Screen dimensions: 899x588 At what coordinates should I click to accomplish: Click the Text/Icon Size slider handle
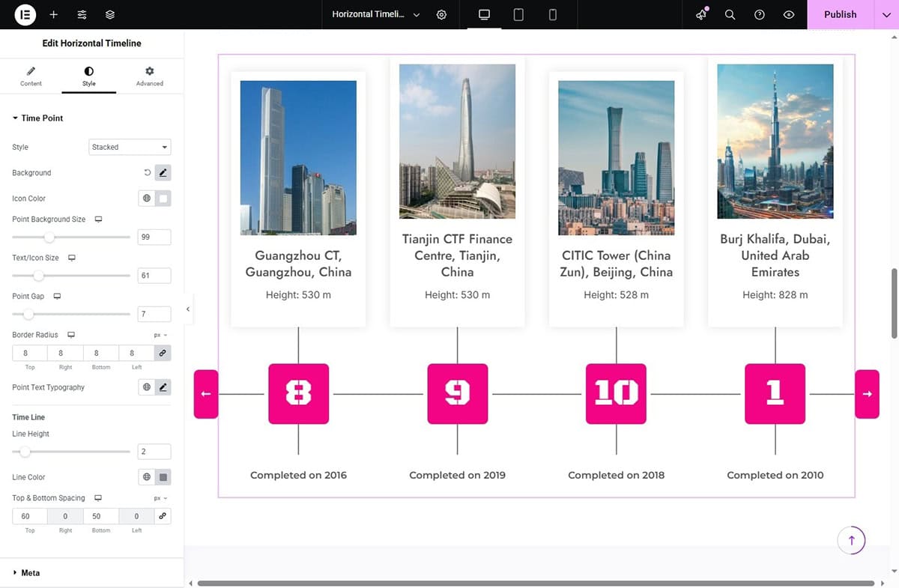(38, 276)
